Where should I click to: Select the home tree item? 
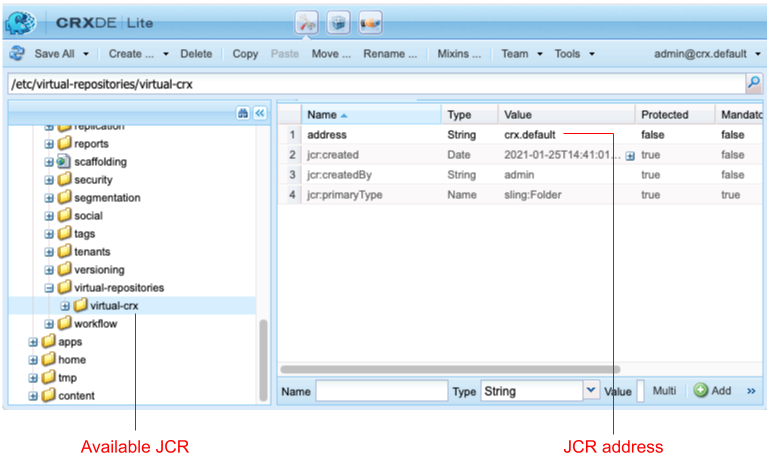point(72,360)
